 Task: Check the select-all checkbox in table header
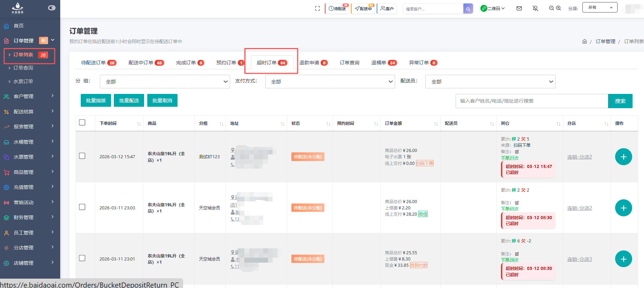[x=82, y=122]
